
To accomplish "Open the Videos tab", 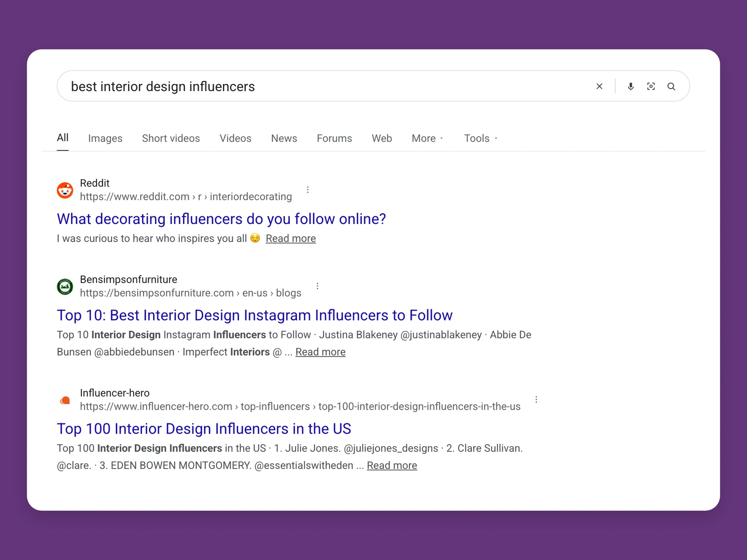I will coord(235,139).
